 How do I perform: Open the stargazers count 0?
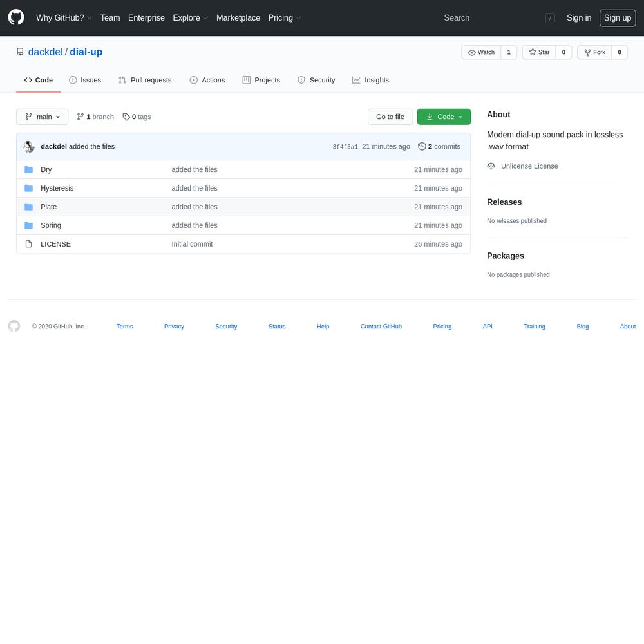tap(563, 52)
